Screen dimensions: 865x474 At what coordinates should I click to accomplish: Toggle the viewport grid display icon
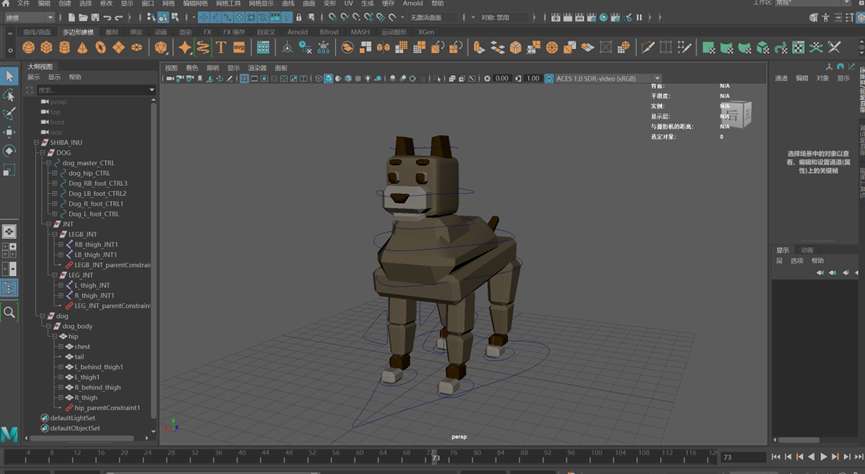click(244, 78)
